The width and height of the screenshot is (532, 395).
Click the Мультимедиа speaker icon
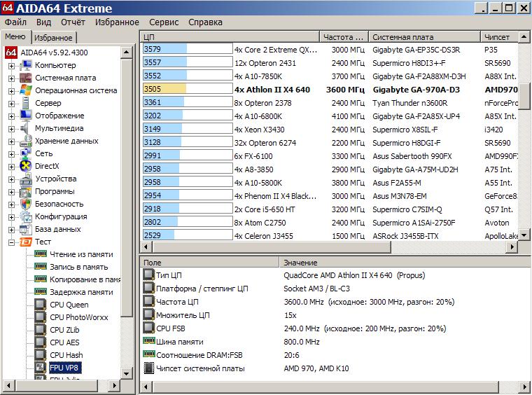point(26,128)
